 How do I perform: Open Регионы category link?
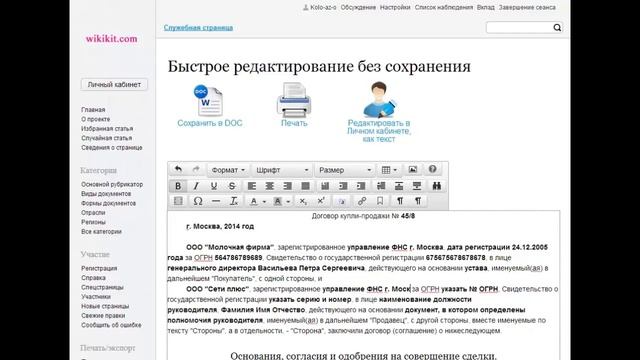click(x=93, y=222)
